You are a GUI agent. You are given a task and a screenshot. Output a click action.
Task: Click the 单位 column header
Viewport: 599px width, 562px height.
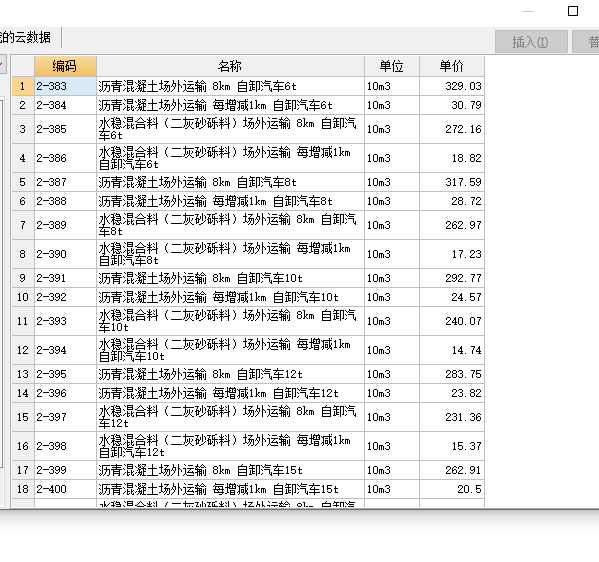point(392,66)
